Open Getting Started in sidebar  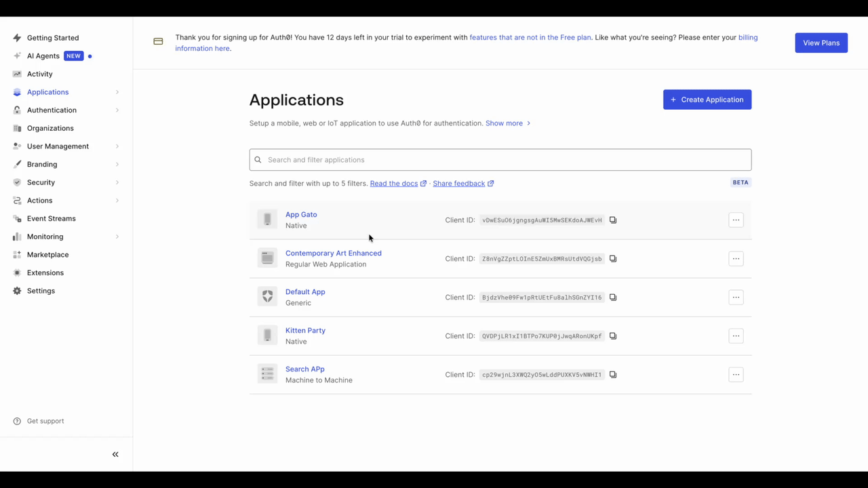tap(53, 38)
